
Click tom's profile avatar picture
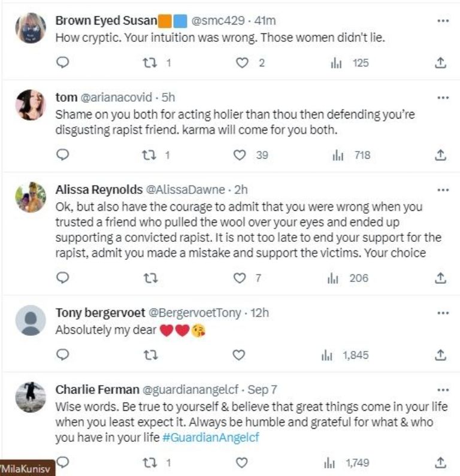pyautogui.click(x=30, y=105)
